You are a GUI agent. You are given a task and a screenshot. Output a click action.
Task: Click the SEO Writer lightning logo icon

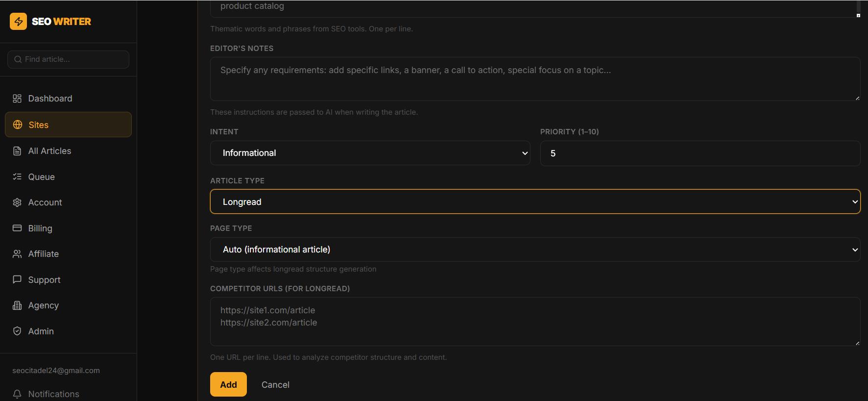(18, 22)
